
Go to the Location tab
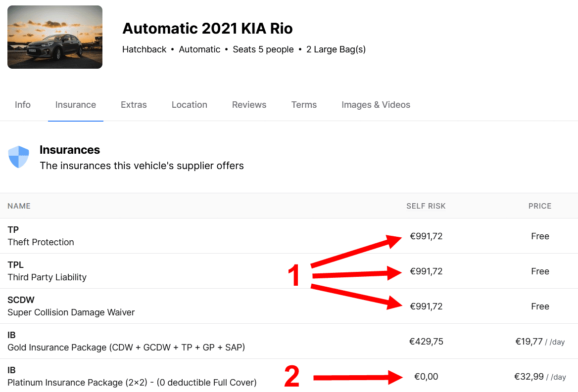pyautogui.click(x=190, y=105)
